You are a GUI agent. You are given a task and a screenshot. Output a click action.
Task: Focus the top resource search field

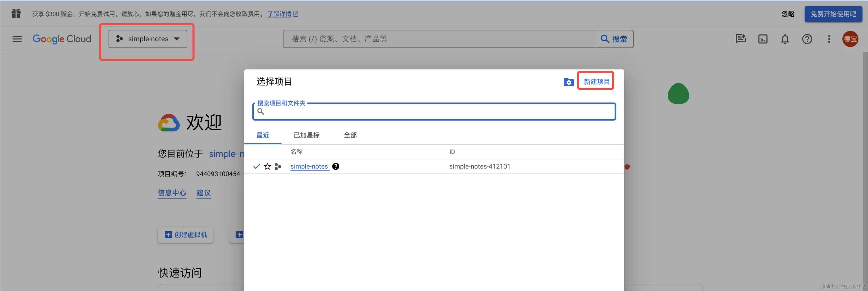439,39
